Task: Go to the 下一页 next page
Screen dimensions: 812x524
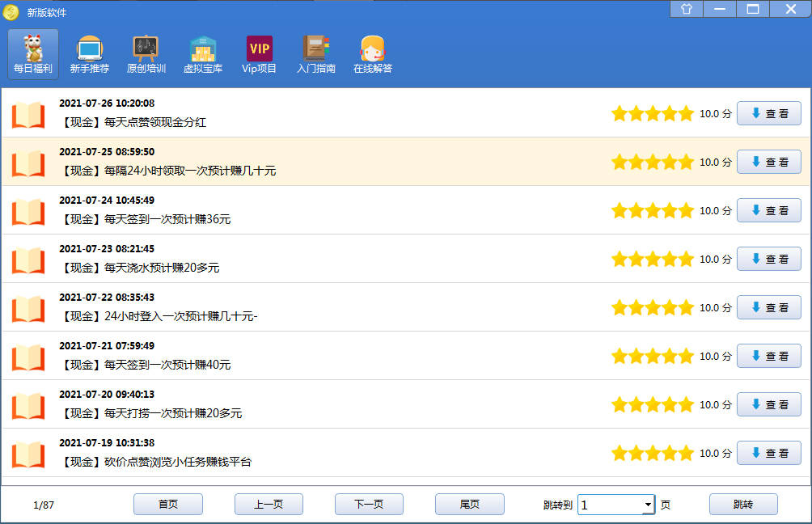Action: click(369, 505)
